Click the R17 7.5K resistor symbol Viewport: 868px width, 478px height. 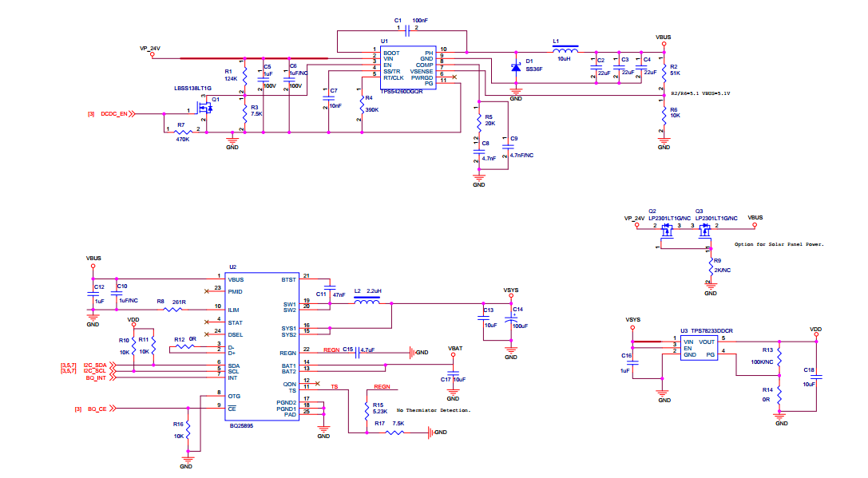tap(394, 433)
